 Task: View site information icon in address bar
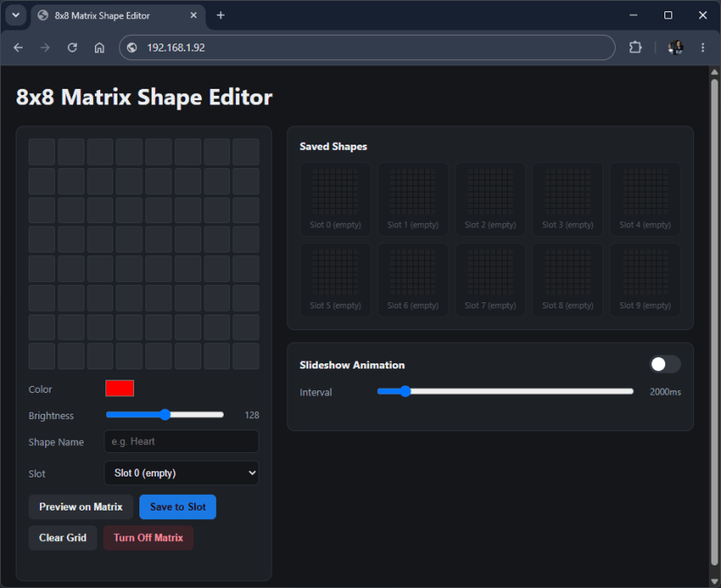pos(132,47)
